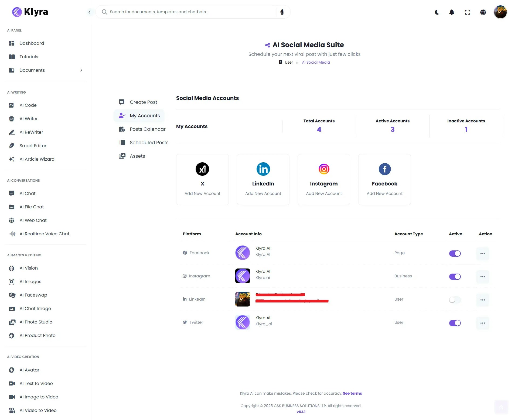518x420 pixels.
Task: Open the notifications bell
Action: (x=452, y=12)
